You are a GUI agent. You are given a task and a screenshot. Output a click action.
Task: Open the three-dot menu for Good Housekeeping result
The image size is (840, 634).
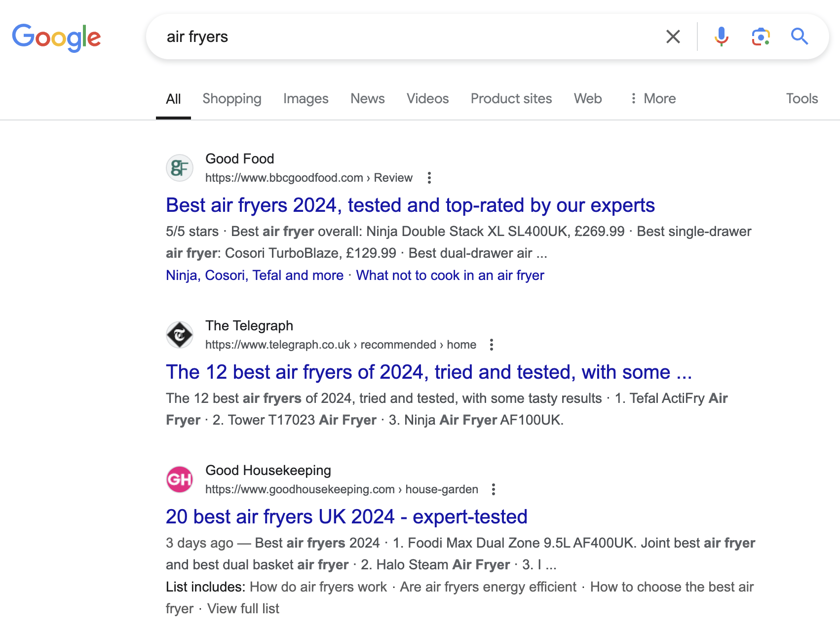coord(493,489)
